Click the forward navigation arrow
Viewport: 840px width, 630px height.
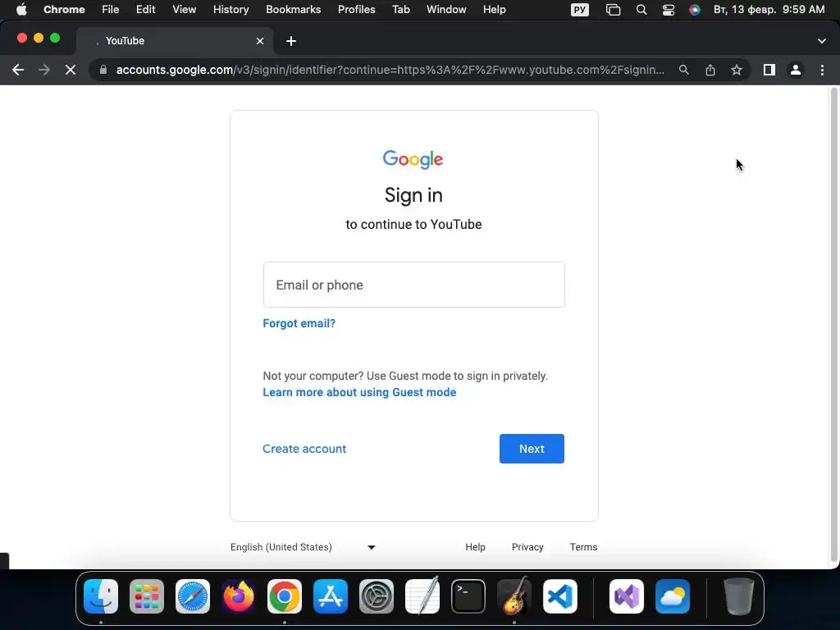click(x=44, y=70)
